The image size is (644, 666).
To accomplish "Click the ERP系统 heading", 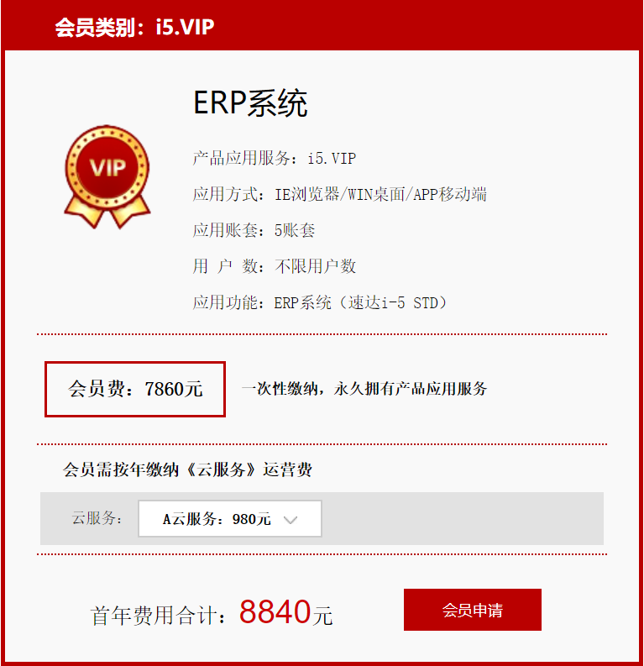I will [250, 102].
